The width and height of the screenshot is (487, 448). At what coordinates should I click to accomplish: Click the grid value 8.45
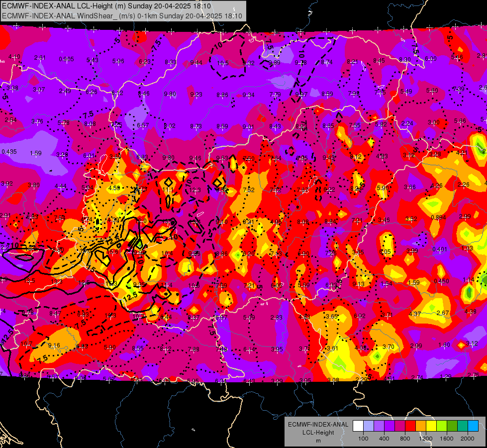click(x=379, y=61)
